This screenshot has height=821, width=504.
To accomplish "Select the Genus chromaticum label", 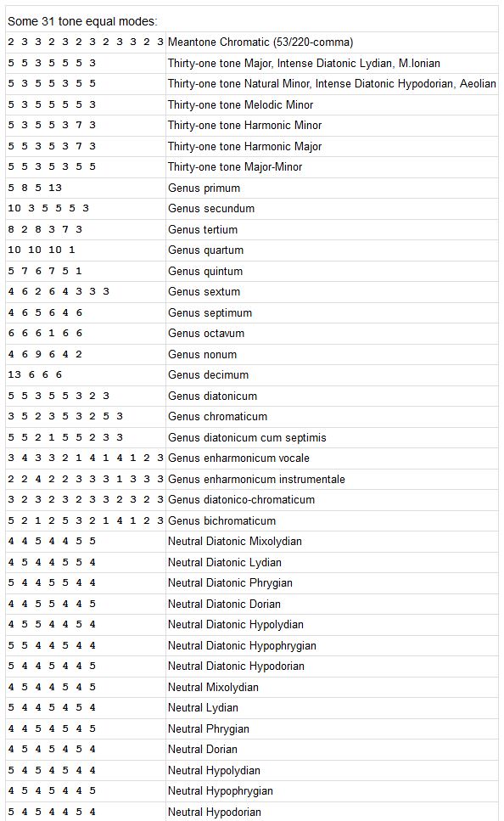I will [218, 416].
